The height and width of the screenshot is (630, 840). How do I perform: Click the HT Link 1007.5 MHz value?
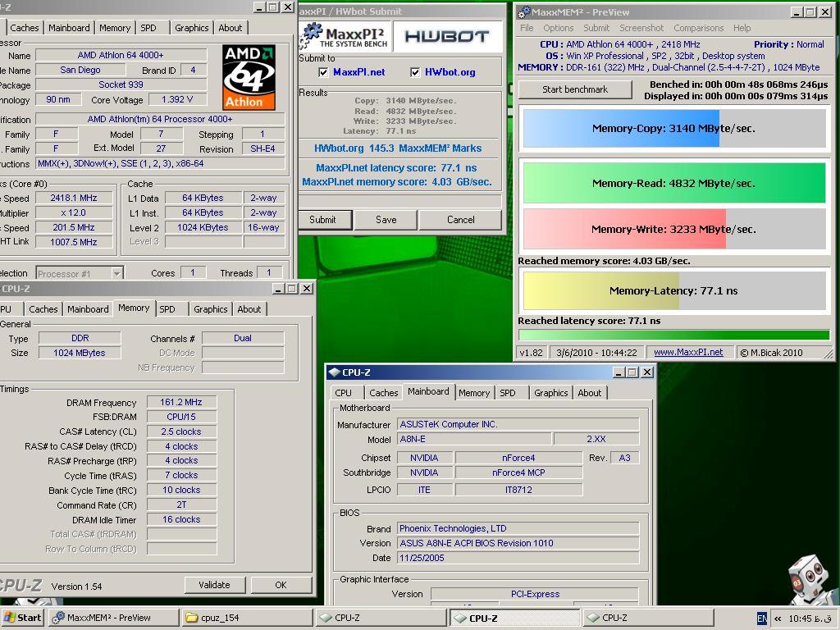pos(74,242)
